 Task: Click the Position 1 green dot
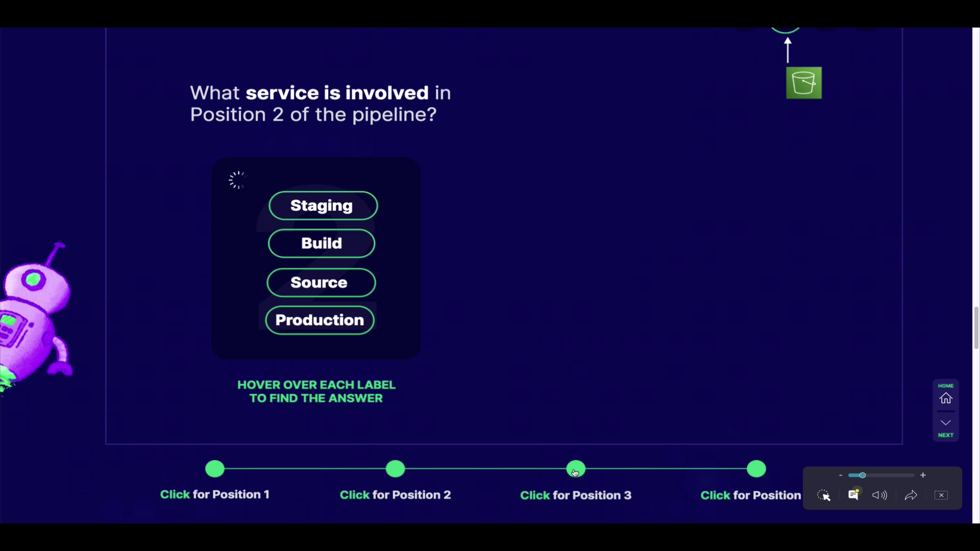click(x=215, y=469)
